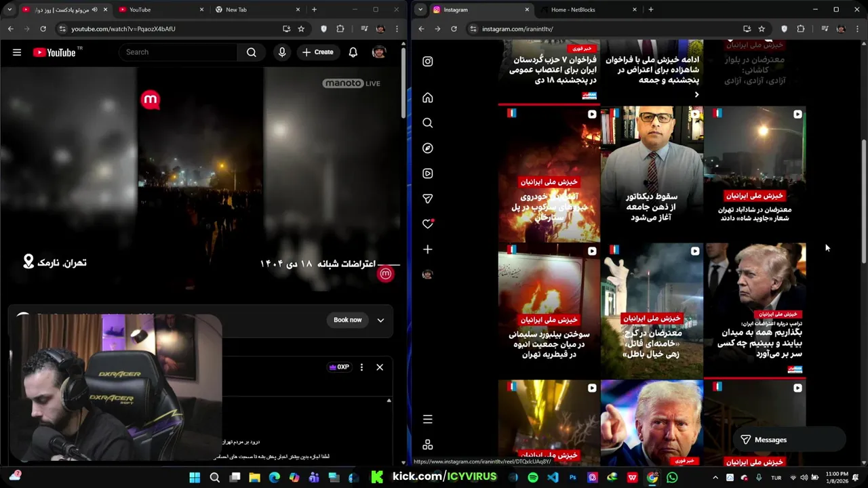The image size is (868, 488).
Task: Open Trump side-profile post
Action: coord(755,310)
